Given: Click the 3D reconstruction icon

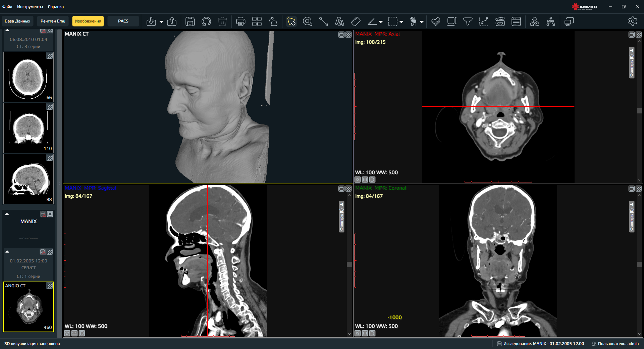Looking at the screenshot, I should click(x=535, y=21).
